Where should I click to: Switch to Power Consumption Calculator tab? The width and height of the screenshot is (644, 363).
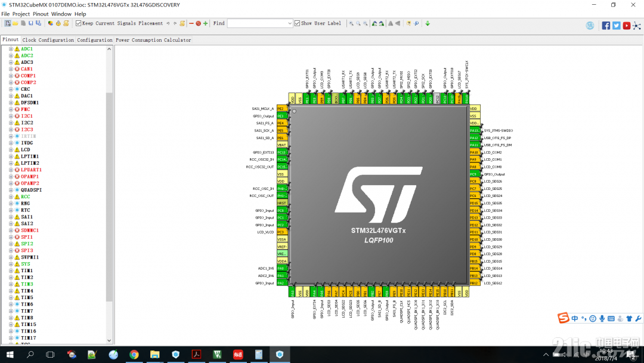pos(153,40)
